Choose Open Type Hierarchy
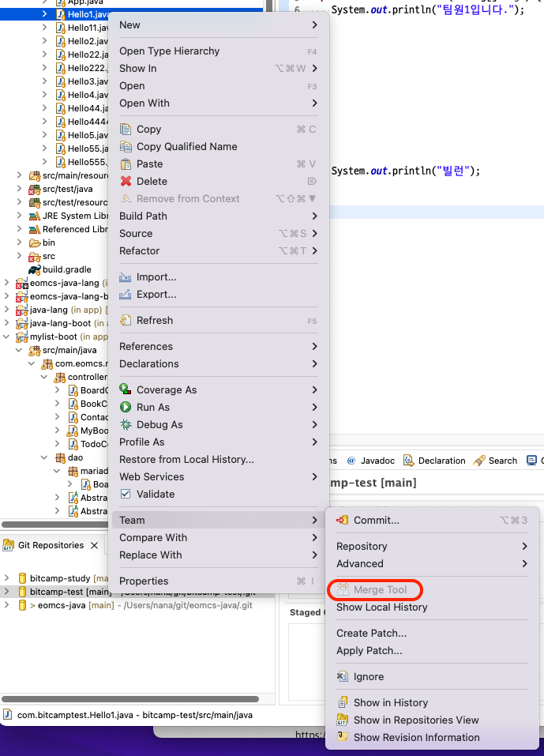This screenshot has width=544, height=756. coord(219,51)
